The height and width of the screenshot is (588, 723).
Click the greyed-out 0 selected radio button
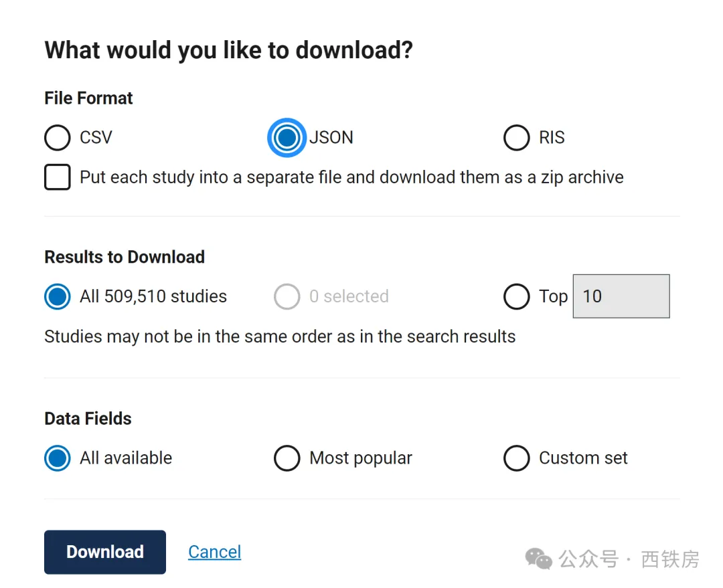(287, 296)
